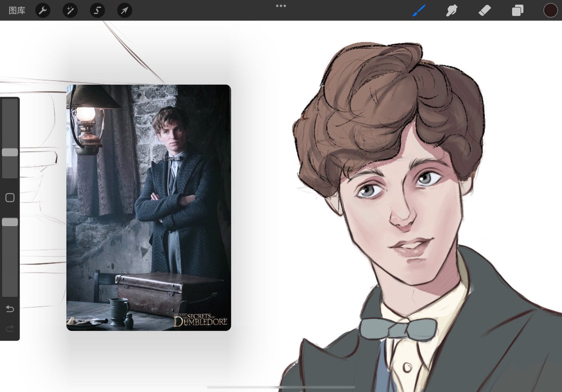Open the Actions wrench menu

[x=43, y=10]
